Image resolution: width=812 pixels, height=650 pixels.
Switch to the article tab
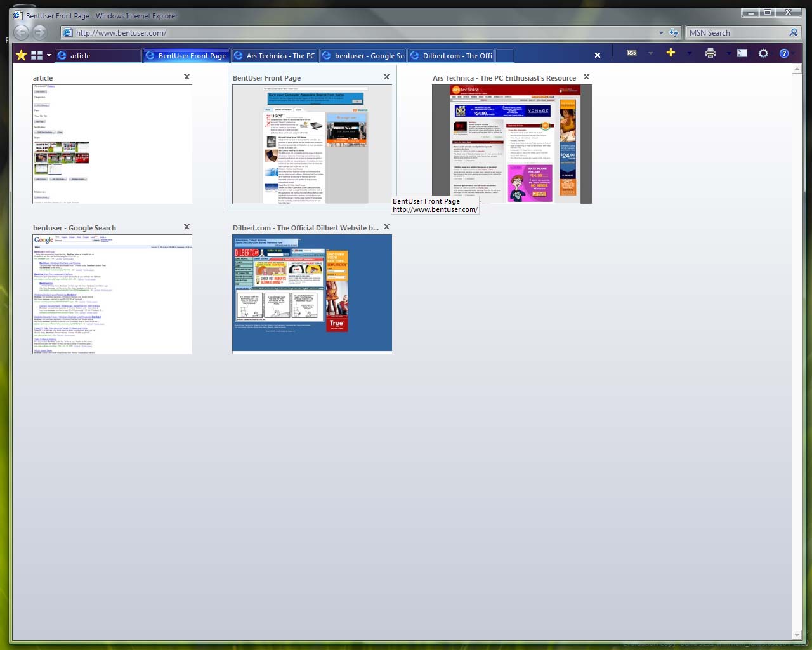(98, 56)
